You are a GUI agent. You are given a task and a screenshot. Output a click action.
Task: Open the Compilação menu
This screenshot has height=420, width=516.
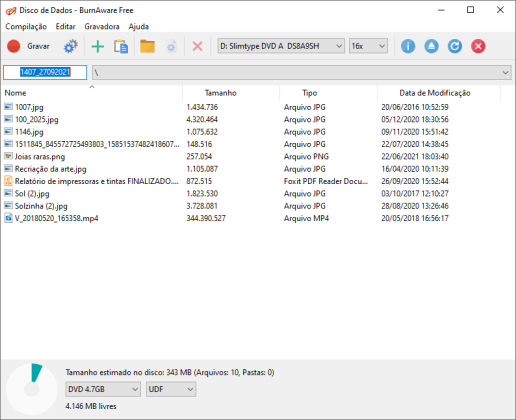point(26,26)
